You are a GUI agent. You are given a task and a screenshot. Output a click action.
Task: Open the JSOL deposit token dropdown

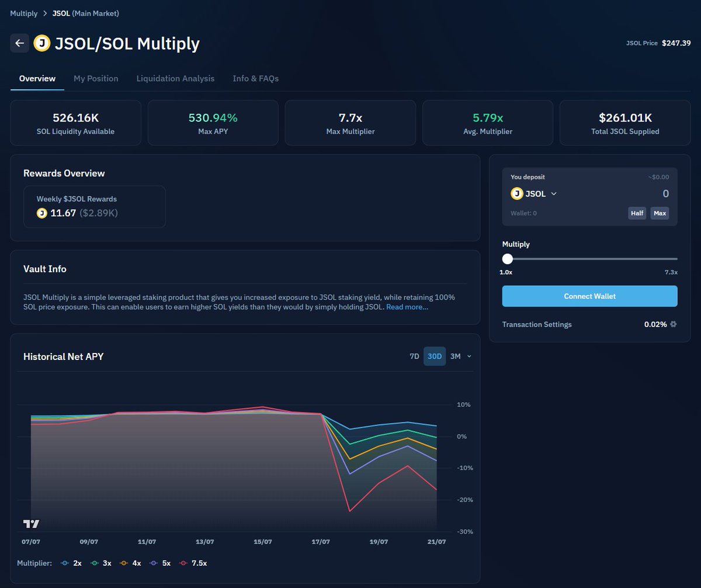tap(534, 193)
